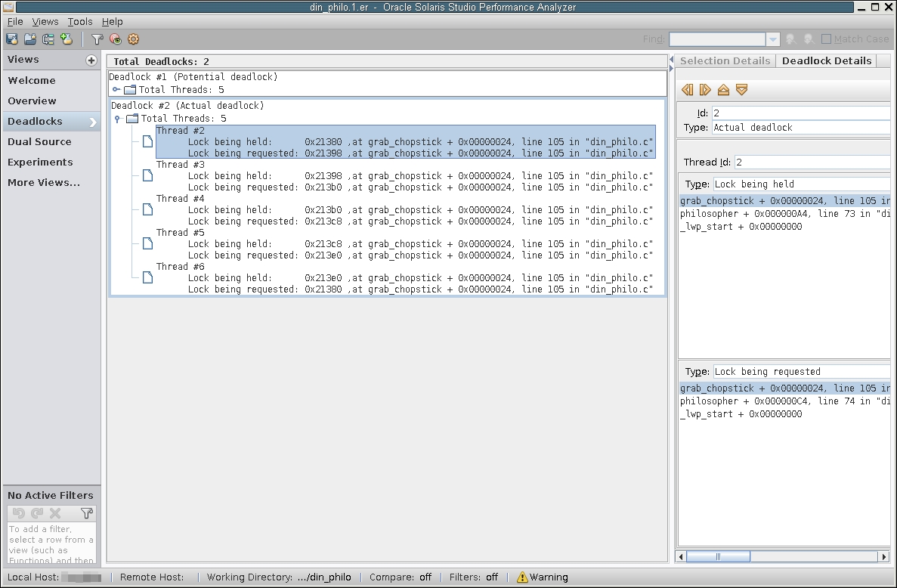Toggle the Match Case checkbox

pyautogui.click(x=826, y=39)
